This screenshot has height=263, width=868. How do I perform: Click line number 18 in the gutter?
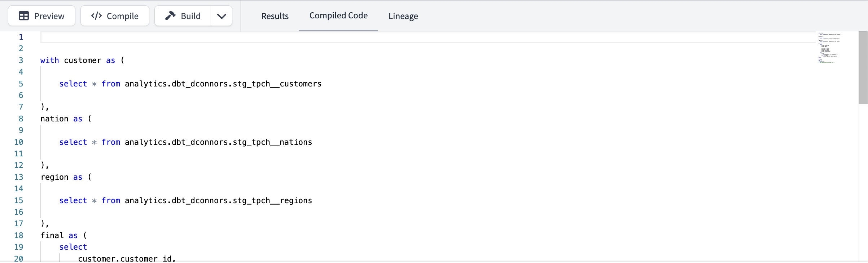coord(19,235)
